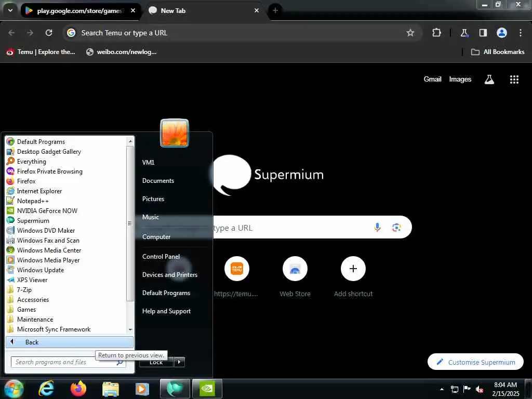Bookmark this tab with the star icon

point(410,33)
